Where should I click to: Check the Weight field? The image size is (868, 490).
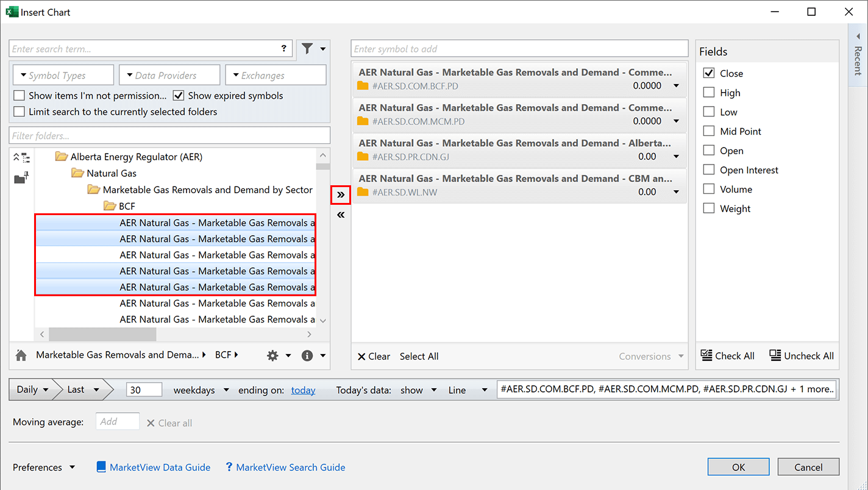709,208
